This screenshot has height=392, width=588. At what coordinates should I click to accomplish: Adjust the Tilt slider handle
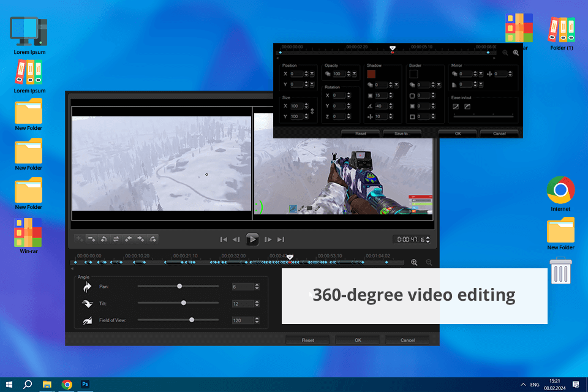(183, 303)
